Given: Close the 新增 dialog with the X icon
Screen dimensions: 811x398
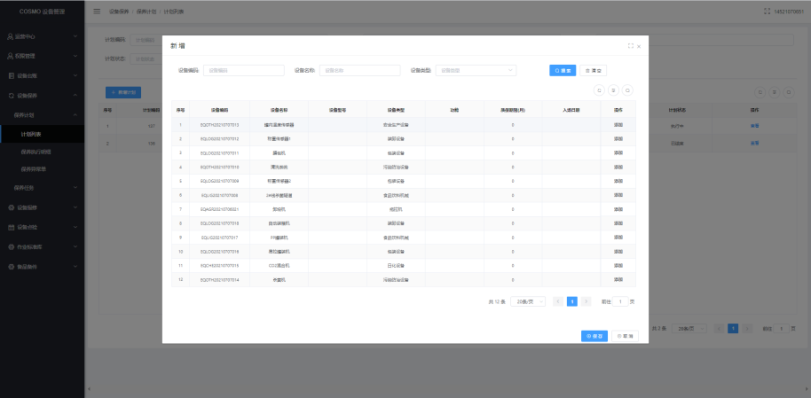Looking at the screenshot, I should pyautogui.click(x=639, y=46).
